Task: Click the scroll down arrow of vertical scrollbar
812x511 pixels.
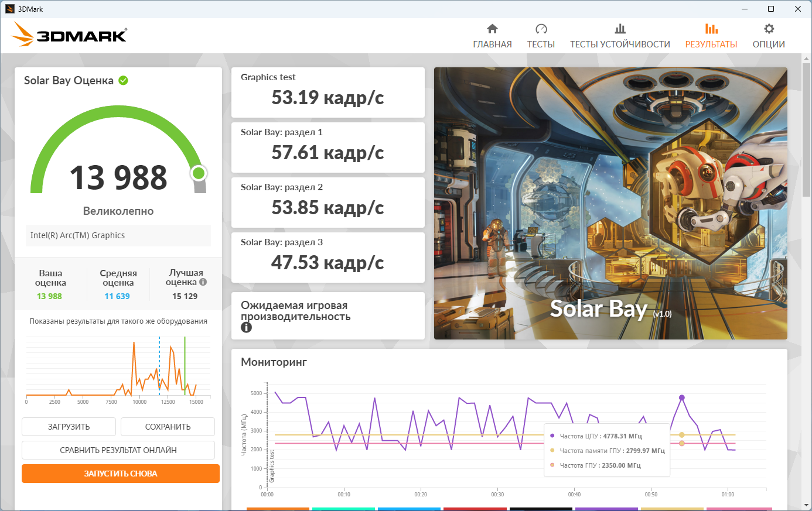Action: point(807,505)
